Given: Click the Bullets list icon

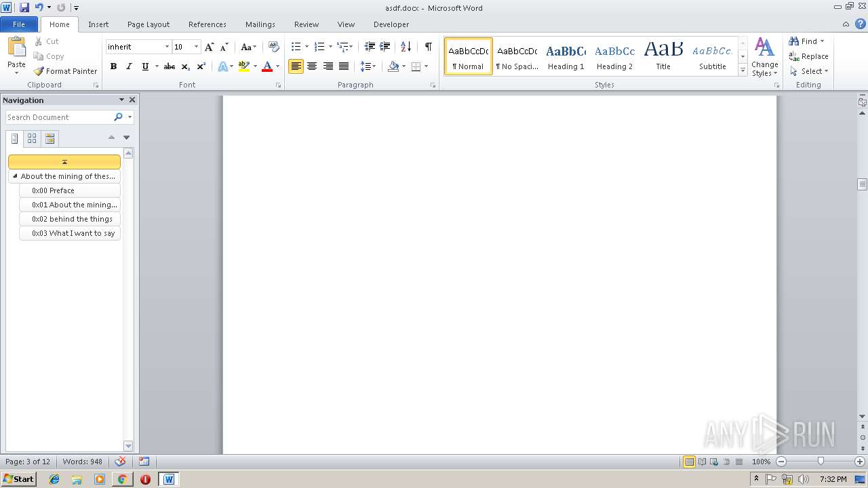Looking at the screenshot, I should [296, 47].
